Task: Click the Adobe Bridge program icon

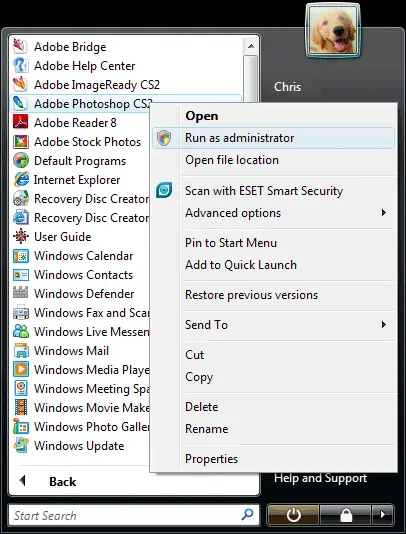Action: point(20,46)
